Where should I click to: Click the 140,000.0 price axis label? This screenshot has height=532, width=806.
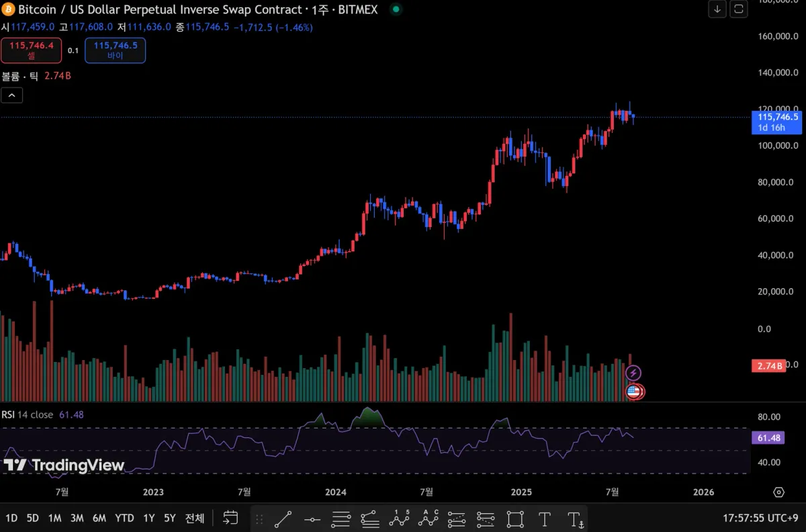click(778, 73)
